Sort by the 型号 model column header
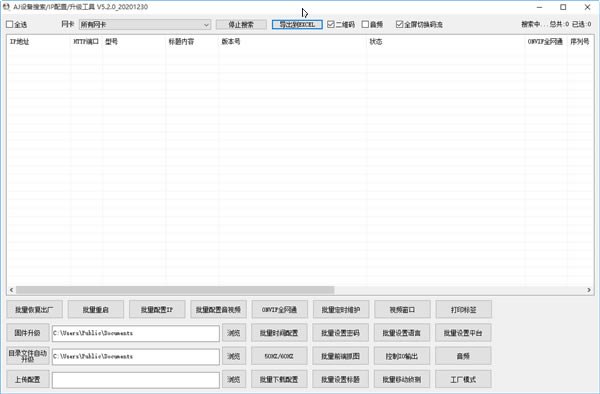The width and height of the screenshot is (600, 394). [134, 42]
